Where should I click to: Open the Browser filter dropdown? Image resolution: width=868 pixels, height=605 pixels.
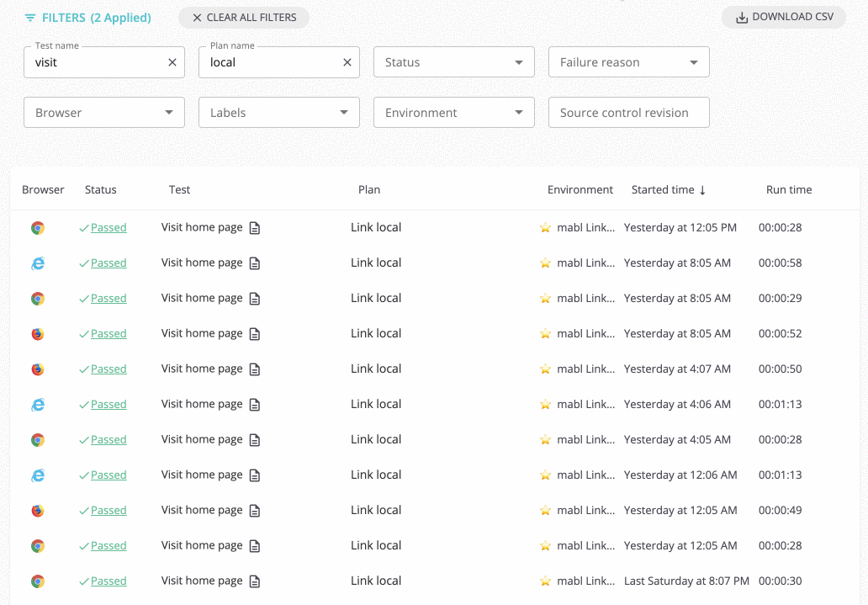click(104, 113)
